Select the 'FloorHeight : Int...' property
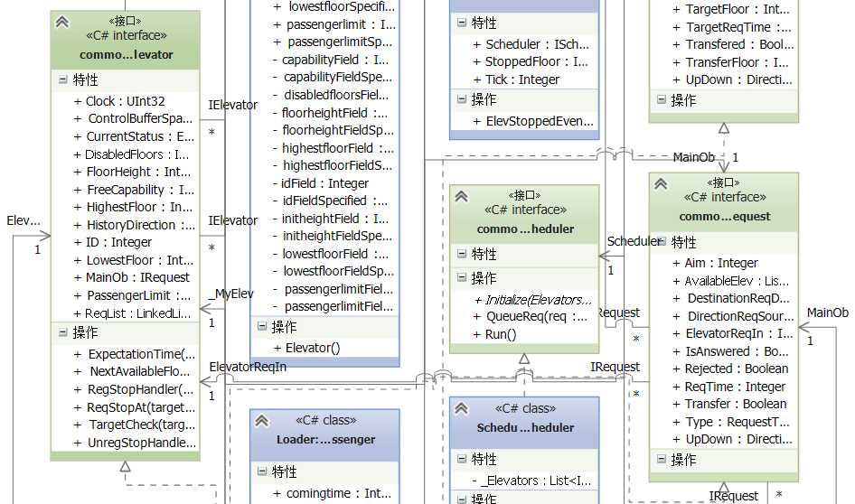Screen dimensions: 855x504 pyautogui.click(x=132, y=172)
